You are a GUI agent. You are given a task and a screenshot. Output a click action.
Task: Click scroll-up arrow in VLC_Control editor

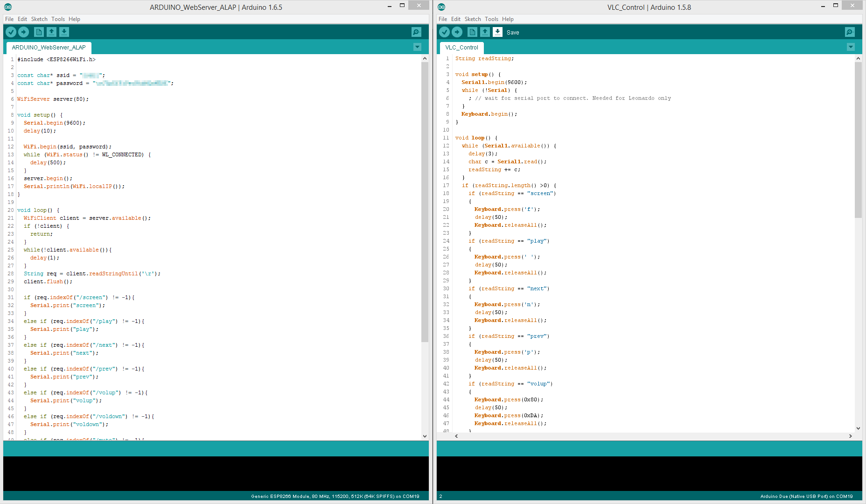858,58
